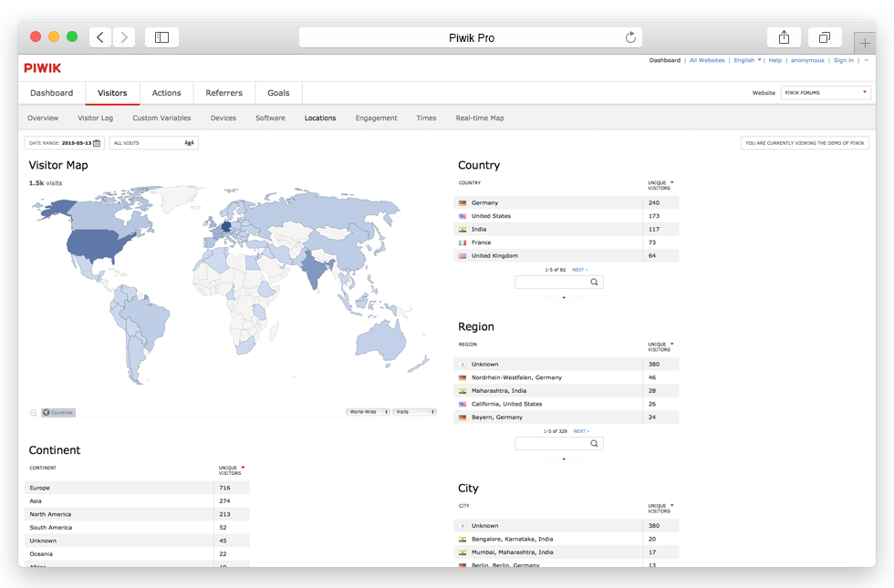Open the Software submenu

(x=270, y=118)
